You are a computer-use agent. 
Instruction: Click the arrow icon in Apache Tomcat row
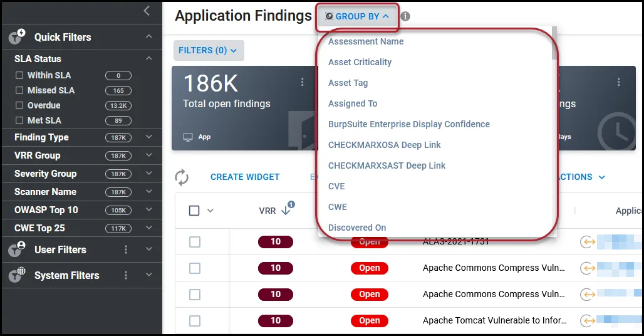point(588,321)
